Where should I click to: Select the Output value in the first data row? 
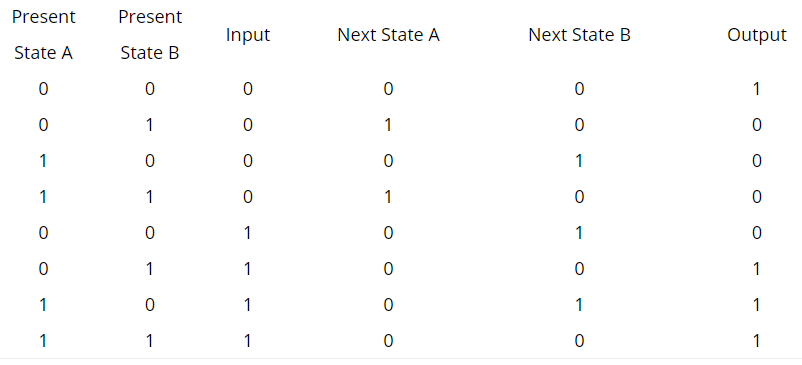tap(756, 89)
